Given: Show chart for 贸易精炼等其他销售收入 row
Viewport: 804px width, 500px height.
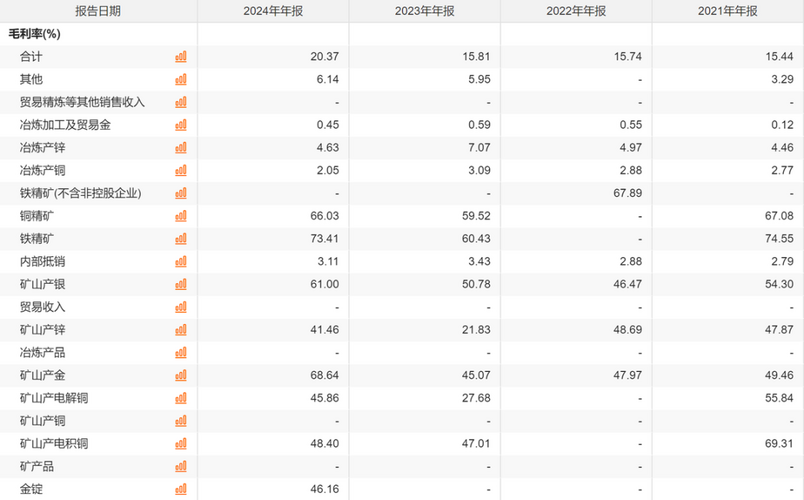Looking at the screenshot, I should click(x=180, y=102).
